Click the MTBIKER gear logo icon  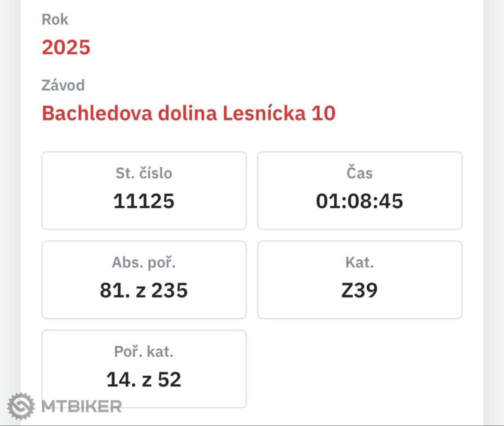[x=20, y=406]
